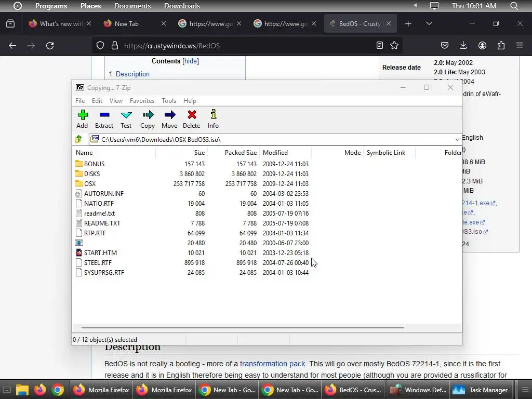Open the Description contents link
The image size is (532, 399).
point(132,74)
